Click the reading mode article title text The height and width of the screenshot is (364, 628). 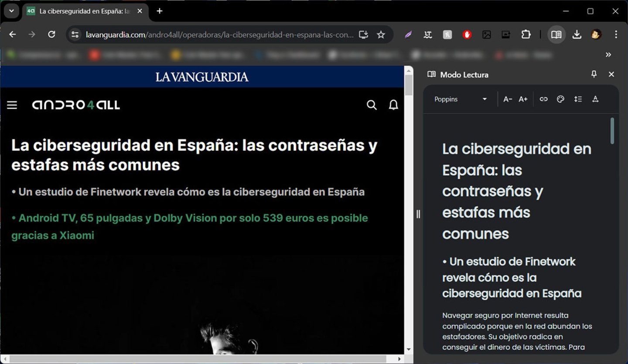517,191
